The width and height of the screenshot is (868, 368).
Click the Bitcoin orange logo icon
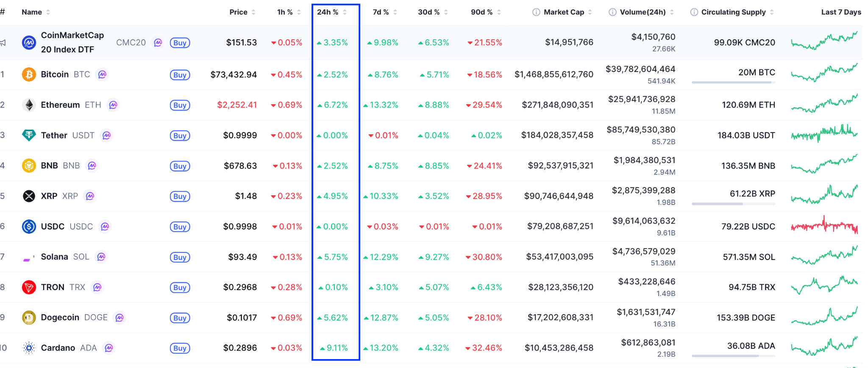point(29,75)
